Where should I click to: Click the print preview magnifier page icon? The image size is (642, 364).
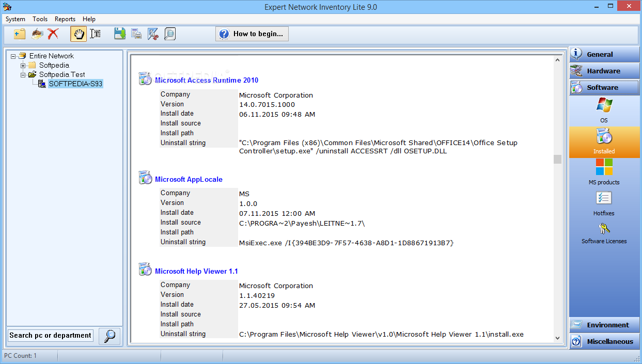[169, 34]
